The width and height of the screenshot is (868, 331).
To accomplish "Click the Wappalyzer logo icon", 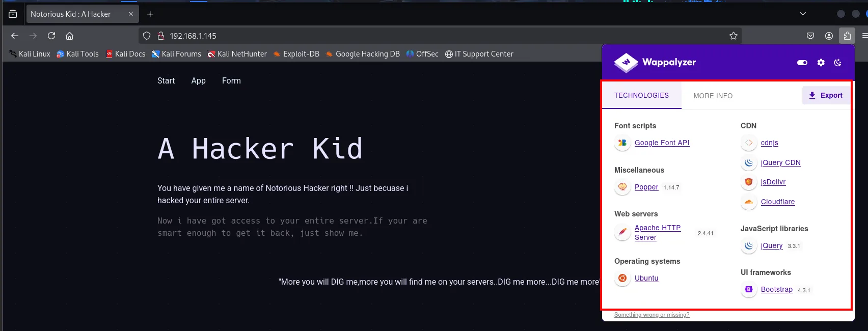I will (x=626, y=63).
